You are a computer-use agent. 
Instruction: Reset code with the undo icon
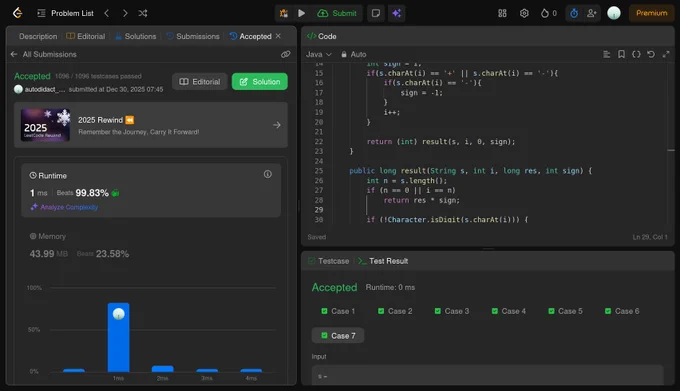(651, 54)
